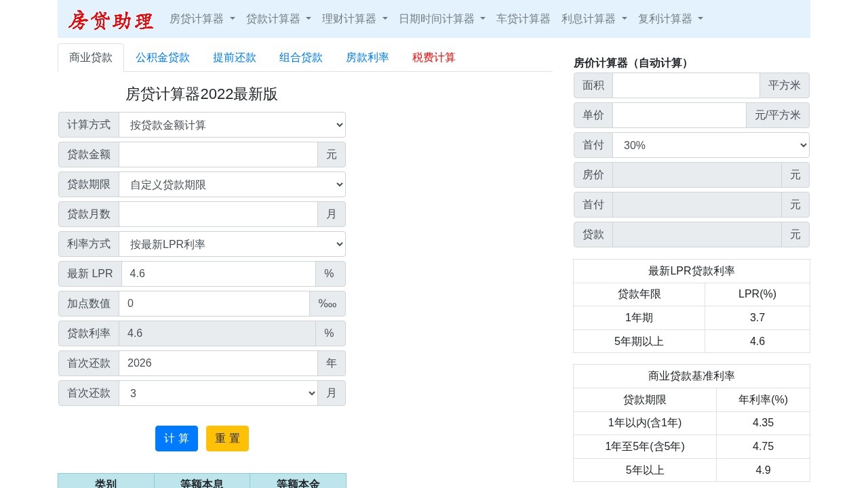The image size is (868, 488).
Task: Click the 面积 input in 房价计算器
Action: (686, 85)
